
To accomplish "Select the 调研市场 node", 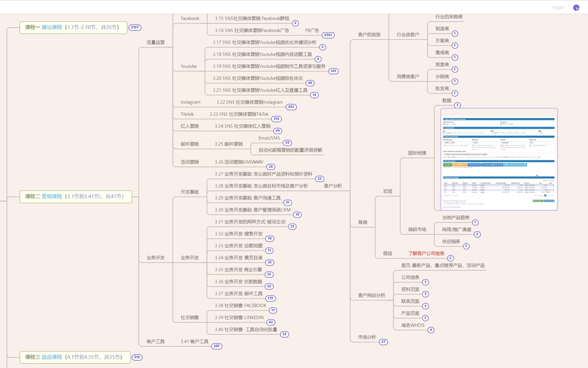I will tap(417, 230).
